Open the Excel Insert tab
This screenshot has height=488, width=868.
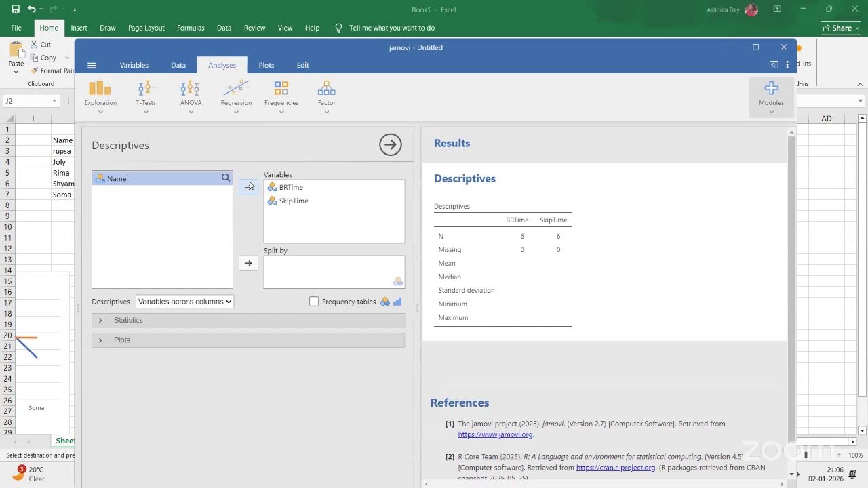[x=79, y=28]
